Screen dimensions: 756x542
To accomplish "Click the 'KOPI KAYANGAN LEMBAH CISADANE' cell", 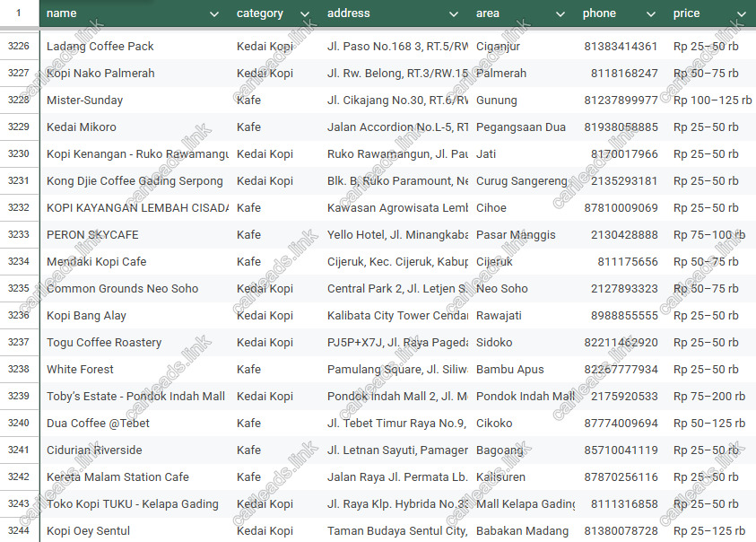I will click(x=135, y=208).
